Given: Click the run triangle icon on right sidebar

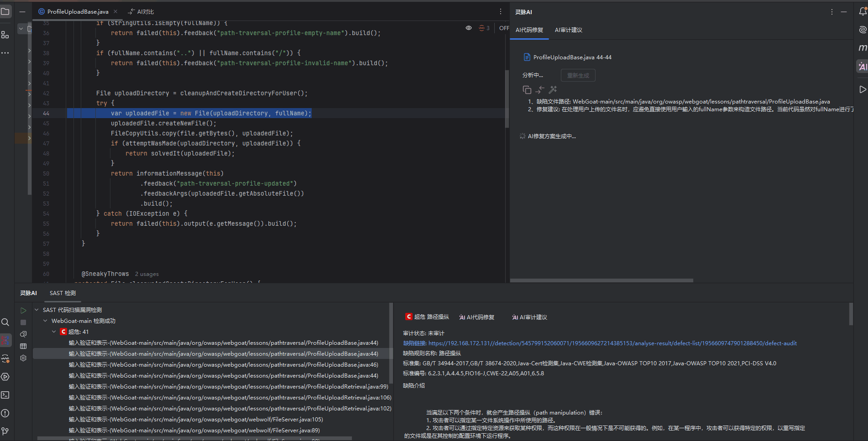Looking at the screenshot, I should tap(863, 89).
